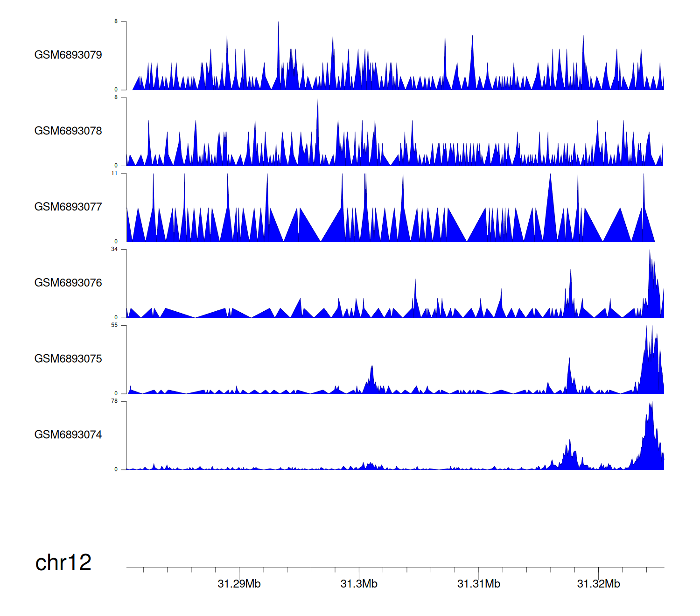Select the GSM6893078 track label
Screen dimensions: 700x616
coord(68,131)
